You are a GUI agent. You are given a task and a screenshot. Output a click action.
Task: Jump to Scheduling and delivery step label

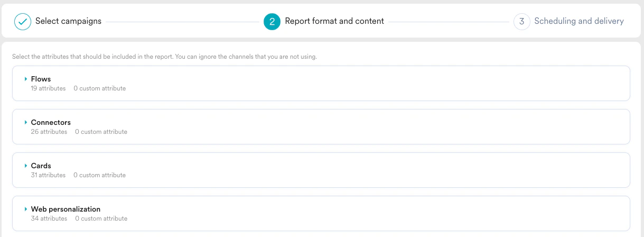578,22
